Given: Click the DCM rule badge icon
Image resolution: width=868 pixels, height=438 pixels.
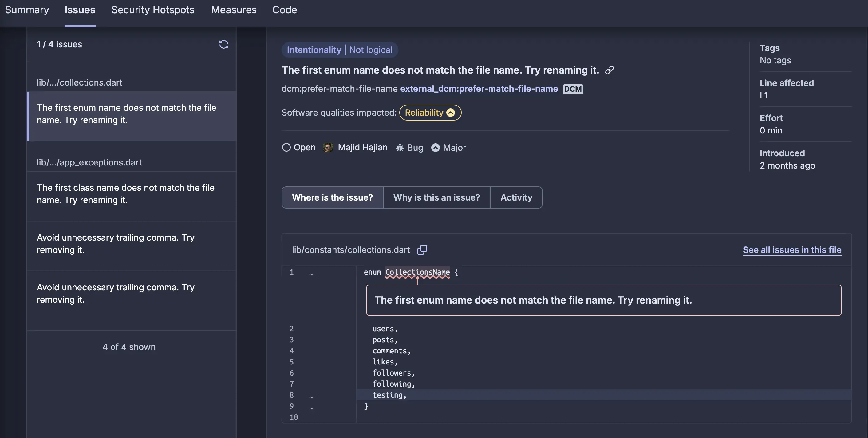Looking at the screenshot, I should [x=572, y=88].
